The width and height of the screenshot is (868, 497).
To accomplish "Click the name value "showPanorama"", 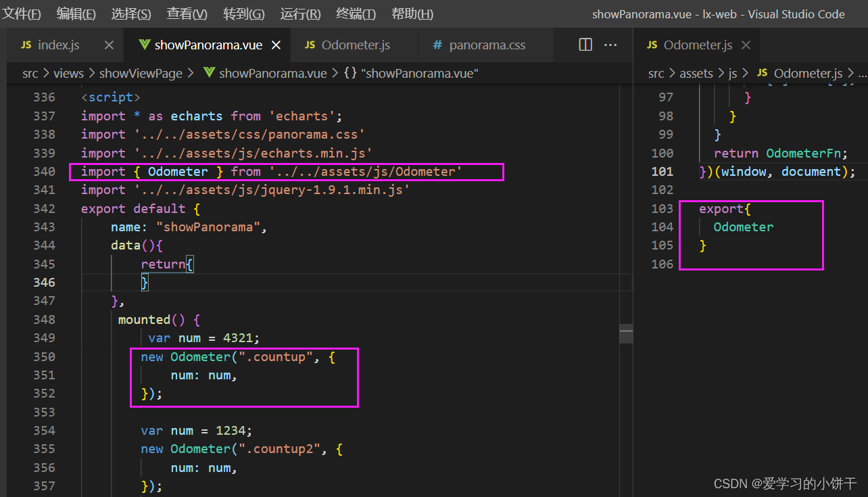I will 209,227.
